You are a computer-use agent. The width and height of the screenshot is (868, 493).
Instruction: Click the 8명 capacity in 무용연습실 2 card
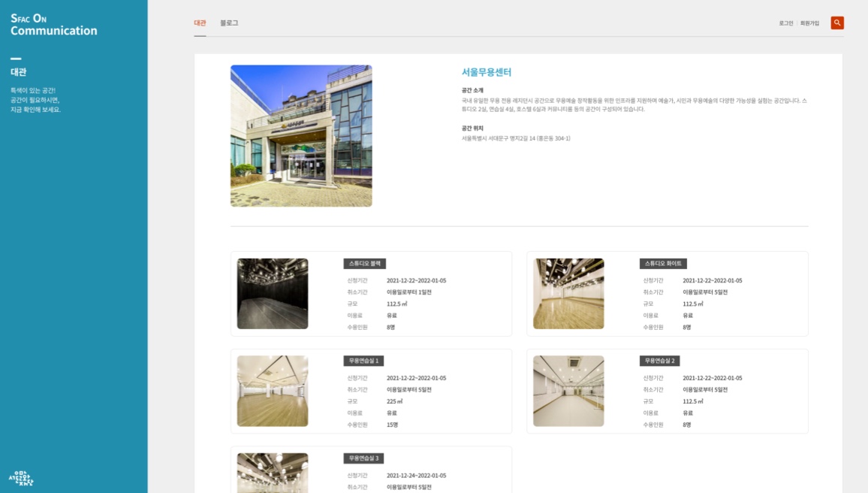[x=686, y=425]
